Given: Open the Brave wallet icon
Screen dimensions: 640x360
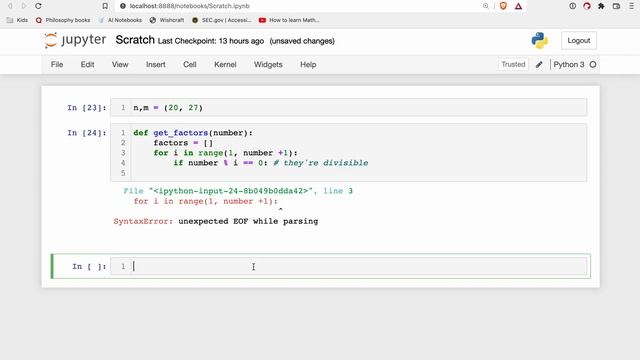Looking at the screenshot, I should tap(616, 6).
